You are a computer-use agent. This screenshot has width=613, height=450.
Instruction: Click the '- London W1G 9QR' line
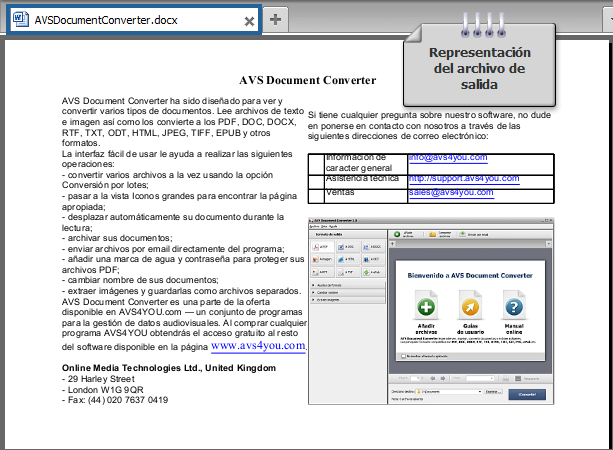[x=102, y=390]
